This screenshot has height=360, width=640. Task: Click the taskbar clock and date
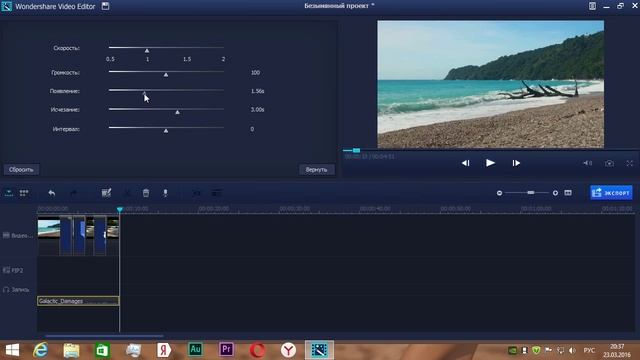point(617,350)
